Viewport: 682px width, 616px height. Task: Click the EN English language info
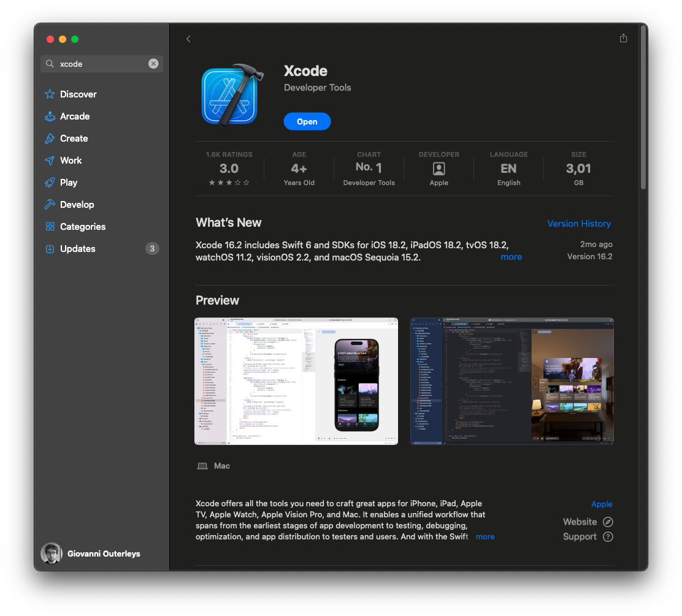pyautogui.click(x=508, y=169)
